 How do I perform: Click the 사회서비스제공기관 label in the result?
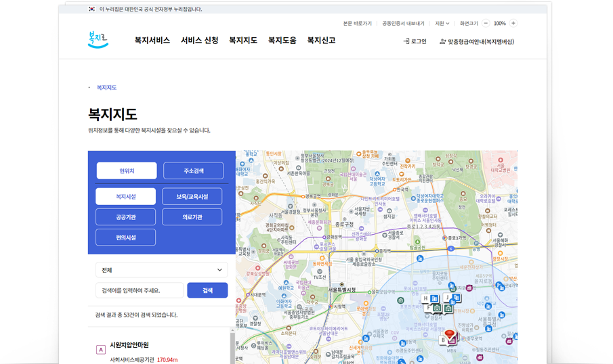132,360
